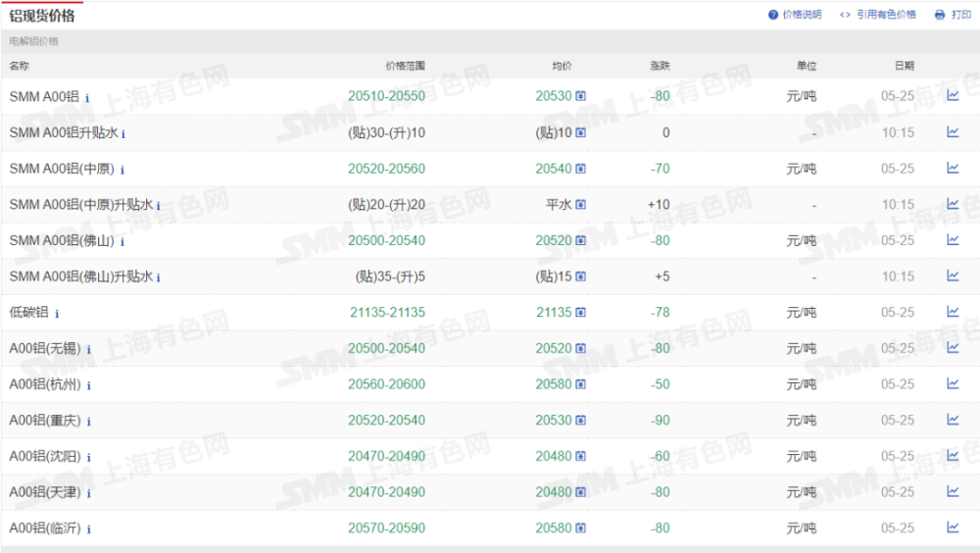Click info icon next to SMM A00铝(佛山)
This screenshot has width=980, height=553.
pyautogui.click(x=122, y=241)
